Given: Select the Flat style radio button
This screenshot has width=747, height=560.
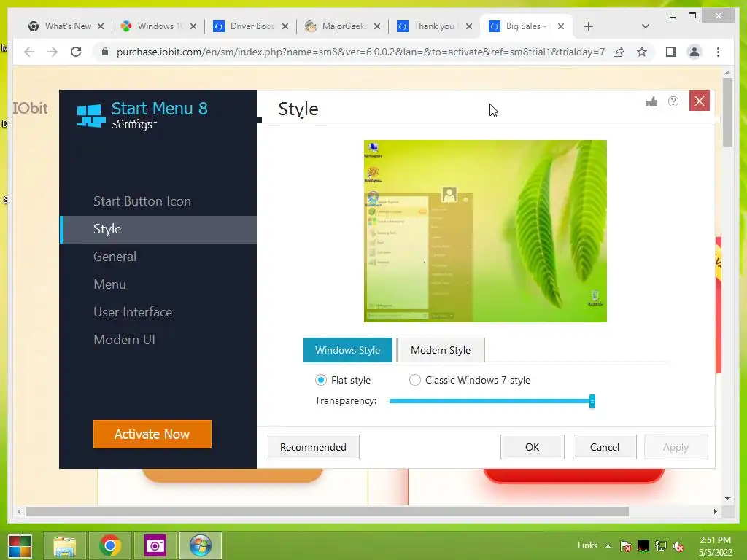Looking at the screenshot, I should coord(321,380).
